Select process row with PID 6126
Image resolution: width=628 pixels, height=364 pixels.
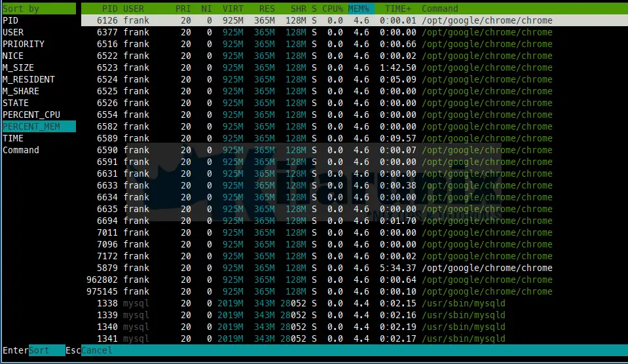(354, 20)
